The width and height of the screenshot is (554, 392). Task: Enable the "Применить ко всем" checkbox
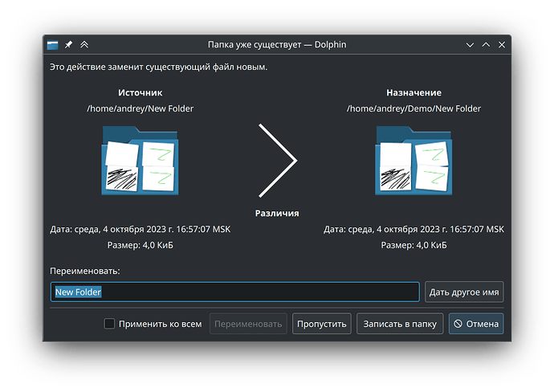[x=109, y=324]
